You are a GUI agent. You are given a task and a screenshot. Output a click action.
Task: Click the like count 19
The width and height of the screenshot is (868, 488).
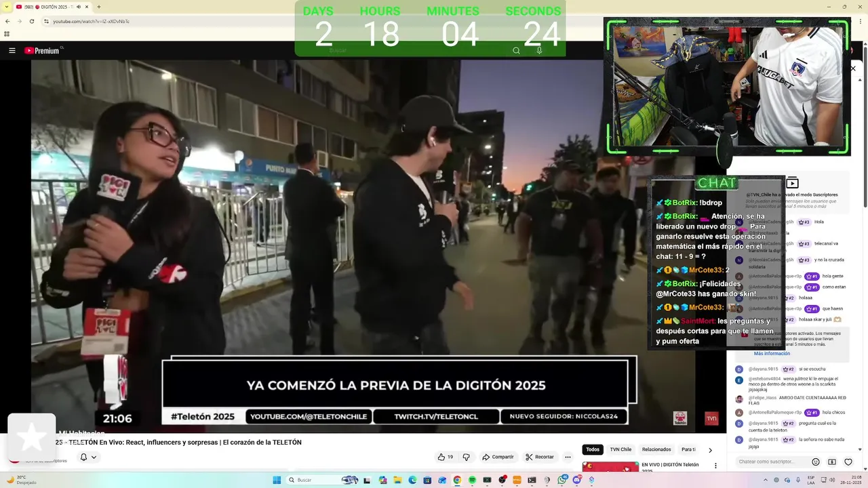coord(450,457)
